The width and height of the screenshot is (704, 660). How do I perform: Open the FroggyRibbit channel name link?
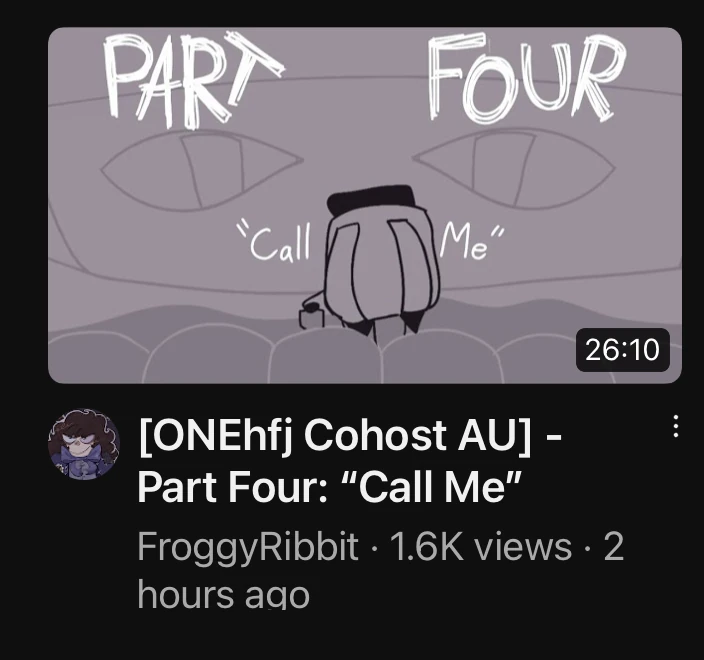(x=248, y=547)
